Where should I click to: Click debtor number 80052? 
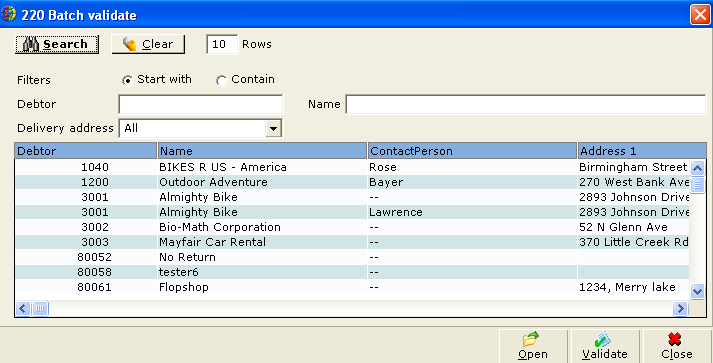(95, 257)
